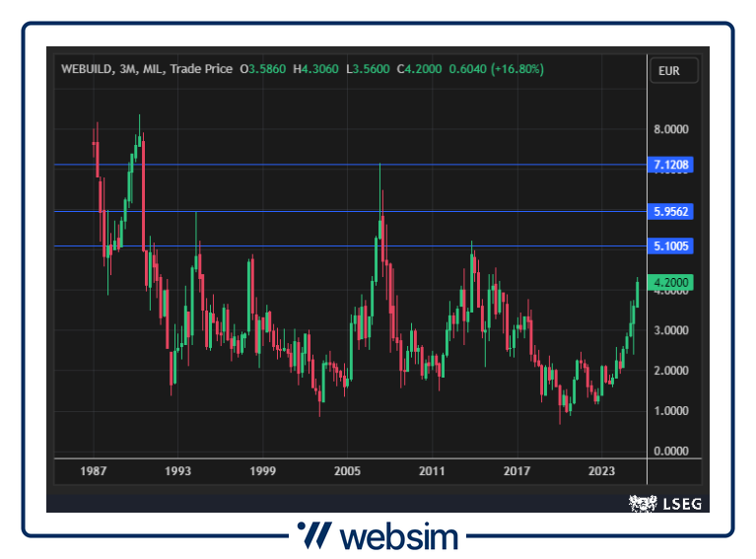Click the WEBUILD symbol name in legend
This screenshot has width=756, height=559.
click(x=86, y=69)
